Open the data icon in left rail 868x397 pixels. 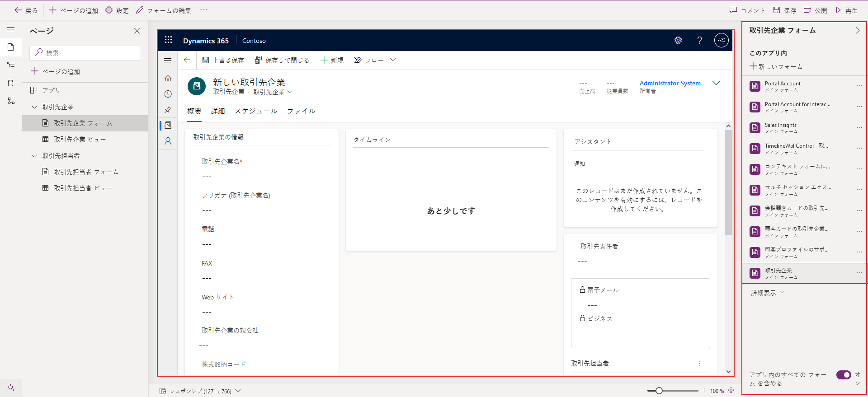[11, 83]
